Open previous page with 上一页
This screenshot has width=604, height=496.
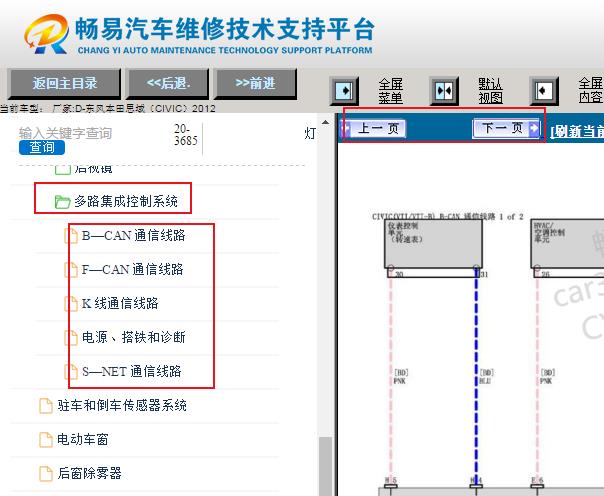(374, 128)
